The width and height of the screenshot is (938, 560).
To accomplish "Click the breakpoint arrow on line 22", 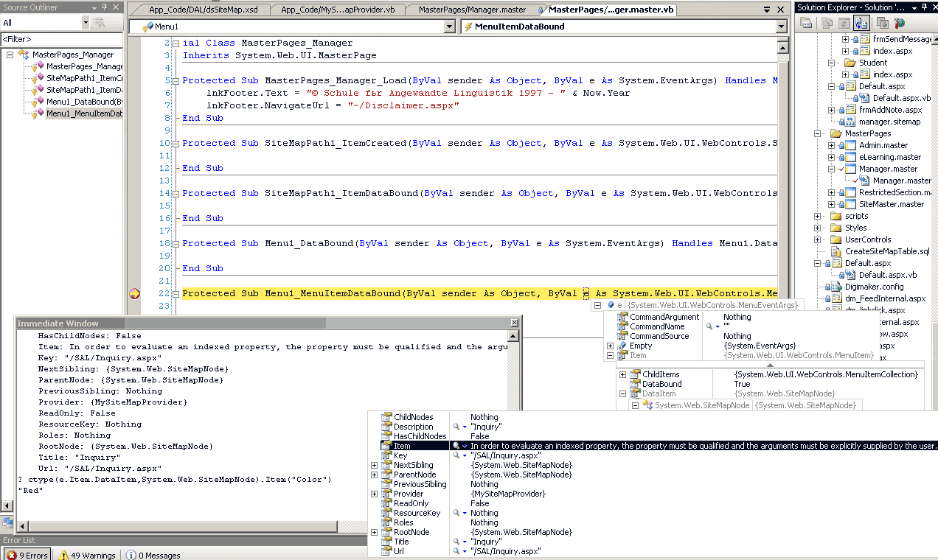I will coord(134,293).
